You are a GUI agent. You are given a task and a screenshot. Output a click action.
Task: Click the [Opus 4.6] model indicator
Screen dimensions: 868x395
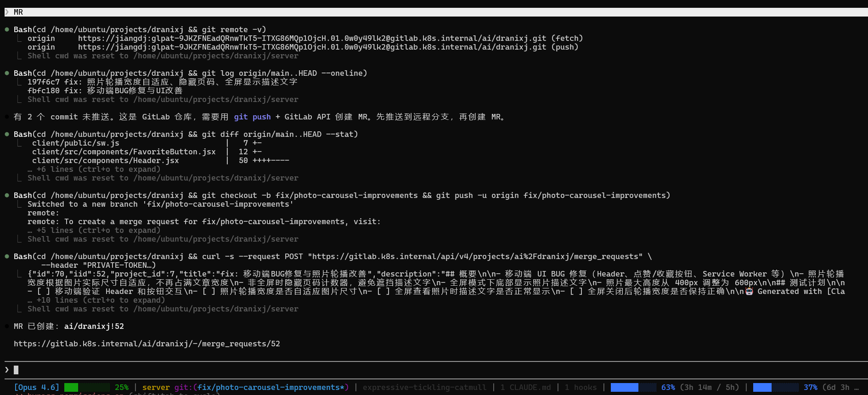pyautogui.click(x=37, y=387)
